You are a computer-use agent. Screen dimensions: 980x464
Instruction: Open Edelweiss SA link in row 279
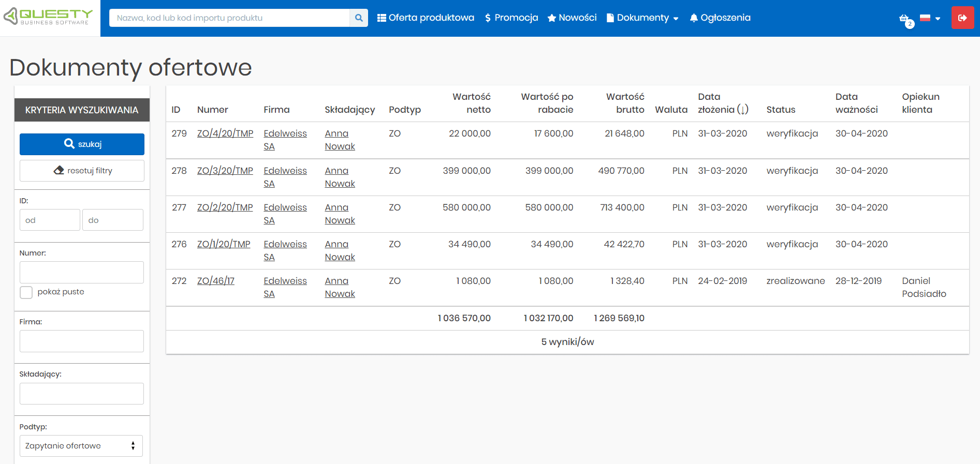[285, 140]
